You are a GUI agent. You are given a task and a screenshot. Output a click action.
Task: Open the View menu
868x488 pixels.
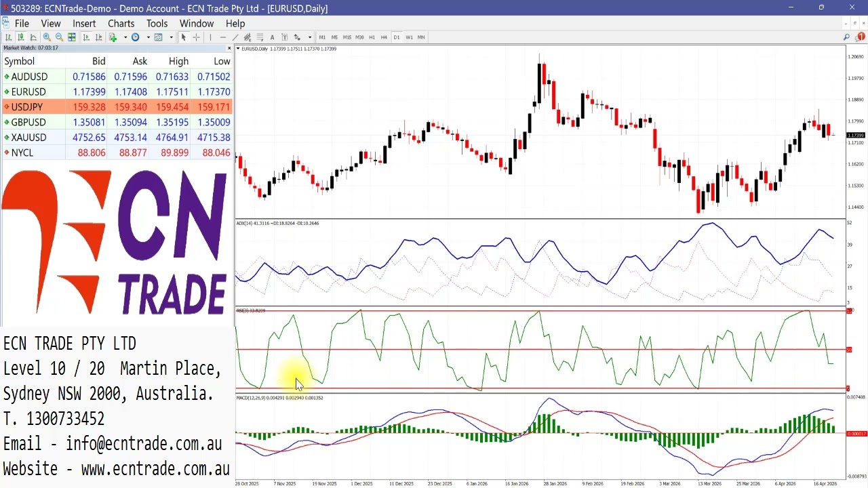pyautogui.click(x=51, y=23)
